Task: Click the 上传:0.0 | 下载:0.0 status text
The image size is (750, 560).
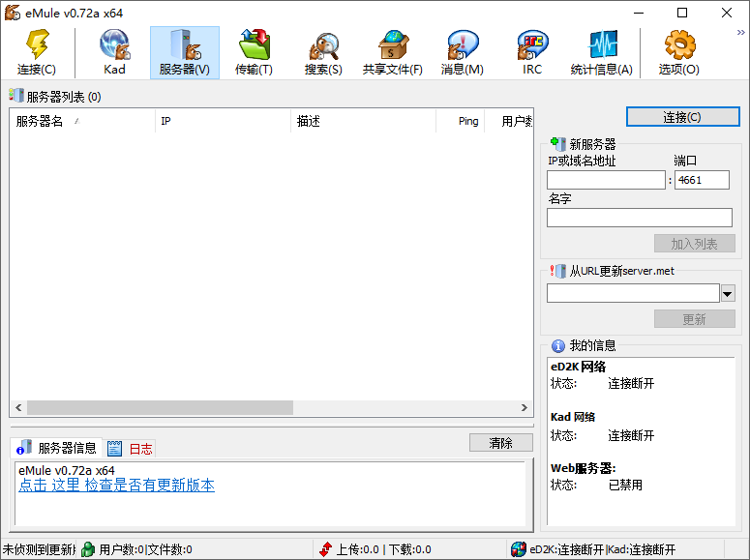Action: pos(383,549)
